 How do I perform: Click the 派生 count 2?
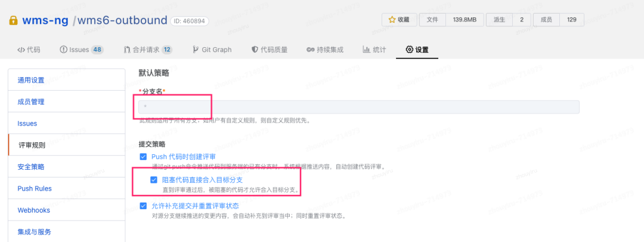522,19
